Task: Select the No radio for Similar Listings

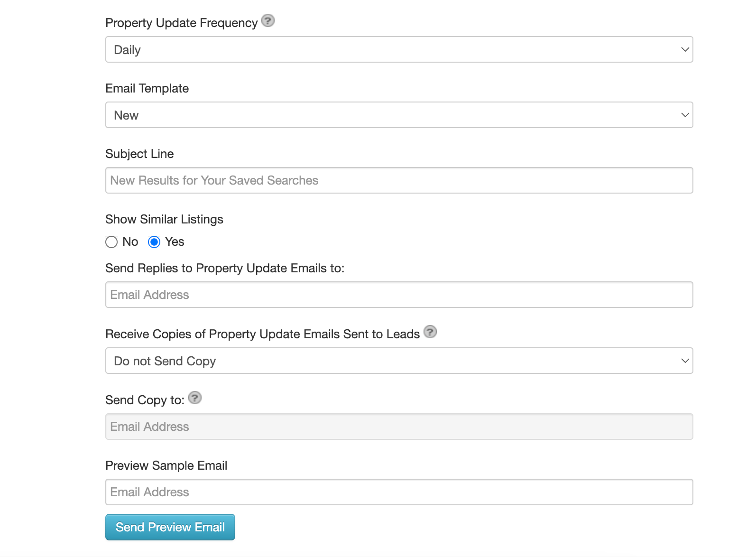Action: click(111, 242)
